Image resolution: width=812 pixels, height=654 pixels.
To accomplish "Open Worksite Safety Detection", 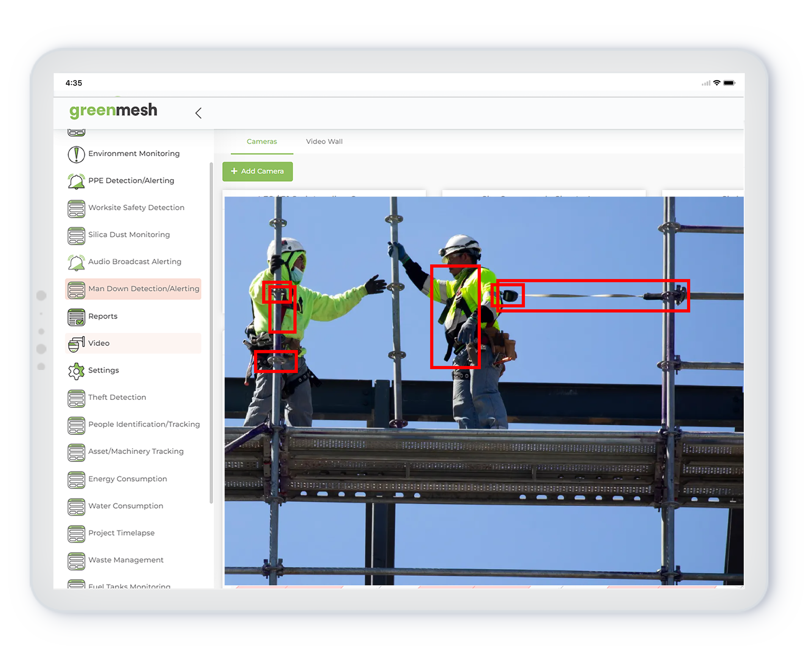I will [x=136, y=208].
